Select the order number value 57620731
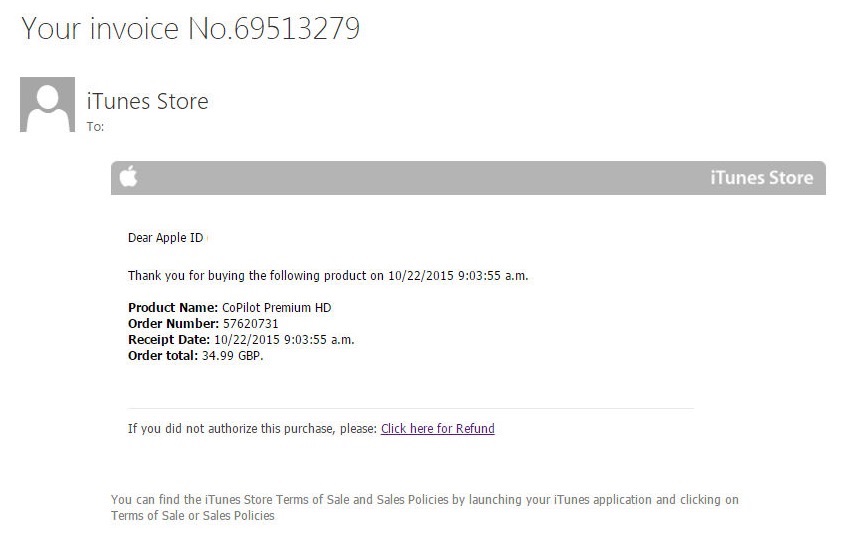Screen dimensions: 841x554 pos(250,323)
